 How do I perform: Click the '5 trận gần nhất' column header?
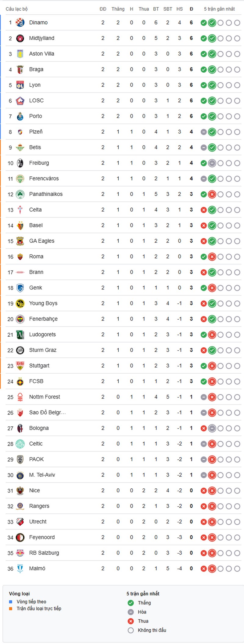point(219,9)
